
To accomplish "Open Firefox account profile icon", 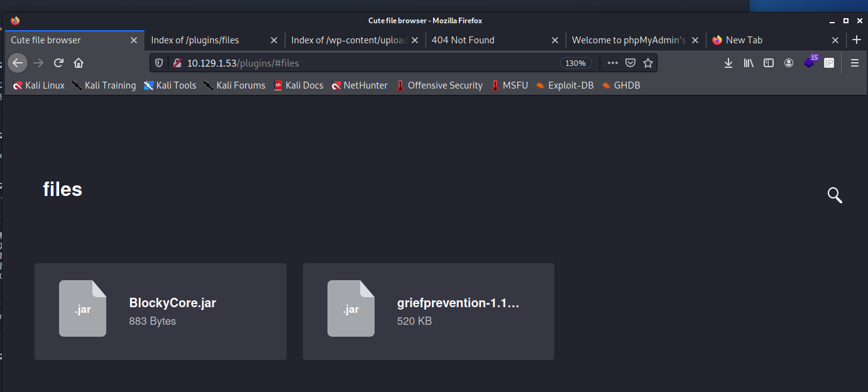I will point(788,63).
